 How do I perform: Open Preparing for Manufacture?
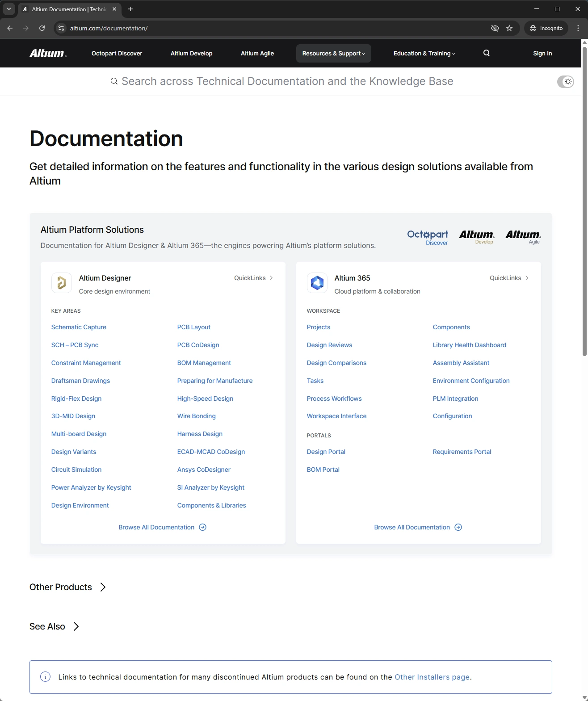[215, 381]
